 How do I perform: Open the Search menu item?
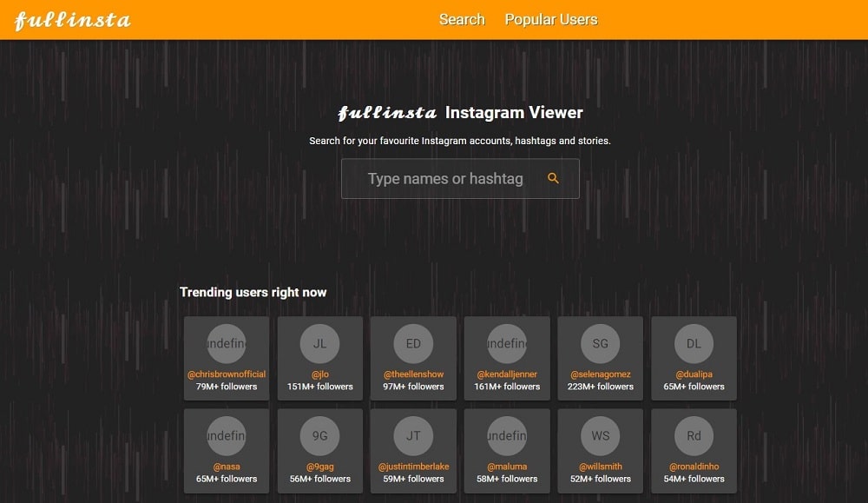(x=462, y=19)
